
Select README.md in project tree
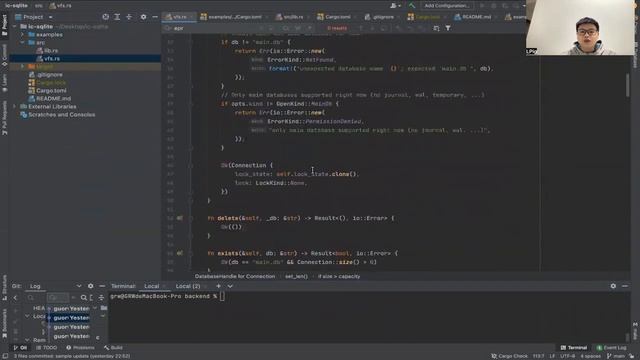(53, 98)
